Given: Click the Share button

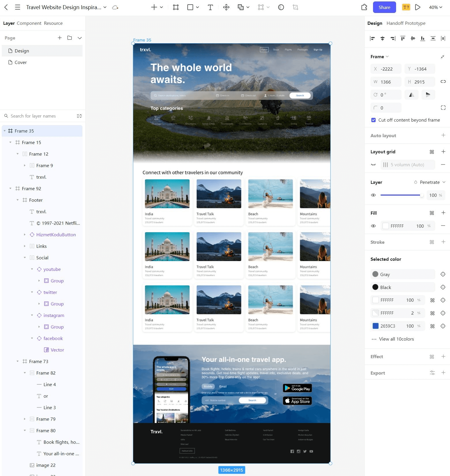Looking at the screenshot, I should (x=385, y=7).
